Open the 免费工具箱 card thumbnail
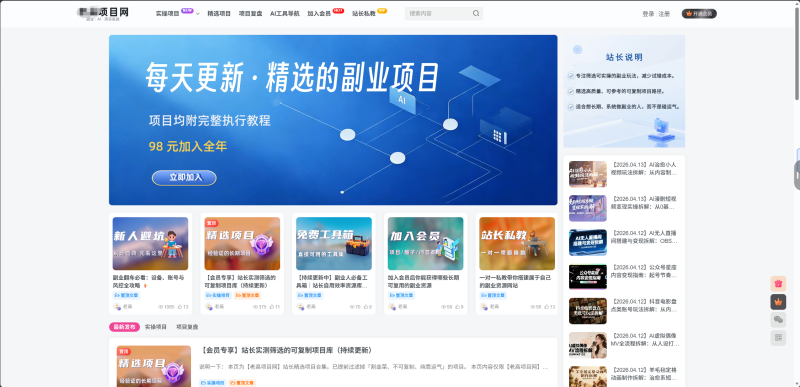This screenshot has height=387, width=800. (334, 244)
